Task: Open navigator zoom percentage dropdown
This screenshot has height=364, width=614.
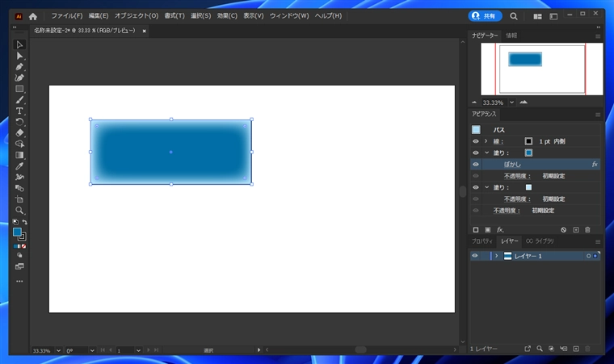Action: click(x=511, y=103)
